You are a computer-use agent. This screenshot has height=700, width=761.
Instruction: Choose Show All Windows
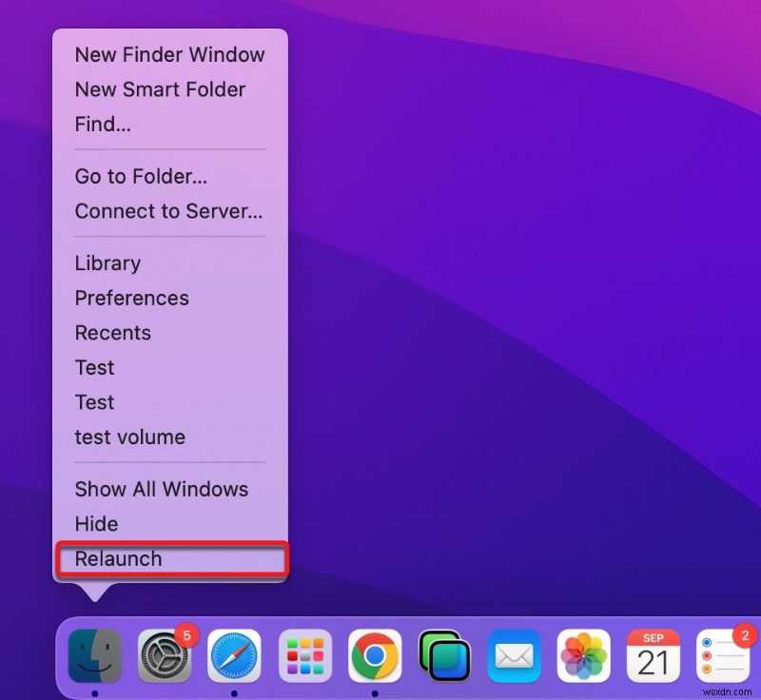[x=161, y=489]
